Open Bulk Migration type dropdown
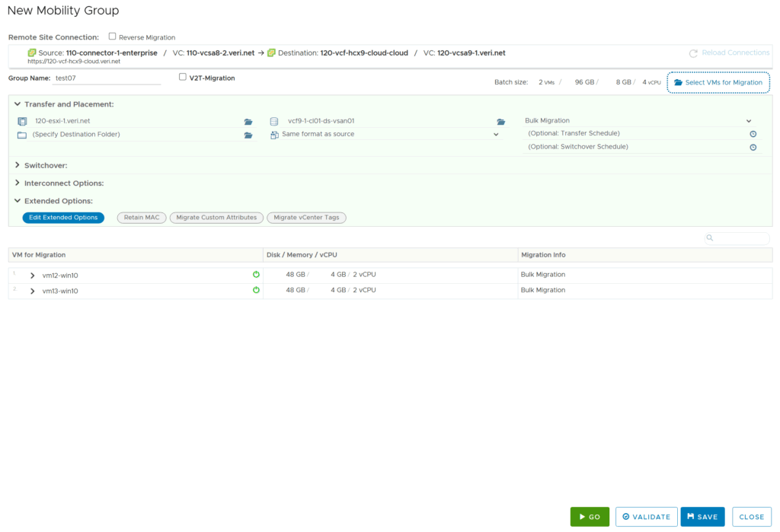The height and width of the screenshot is (532, 780). point(748,121)
